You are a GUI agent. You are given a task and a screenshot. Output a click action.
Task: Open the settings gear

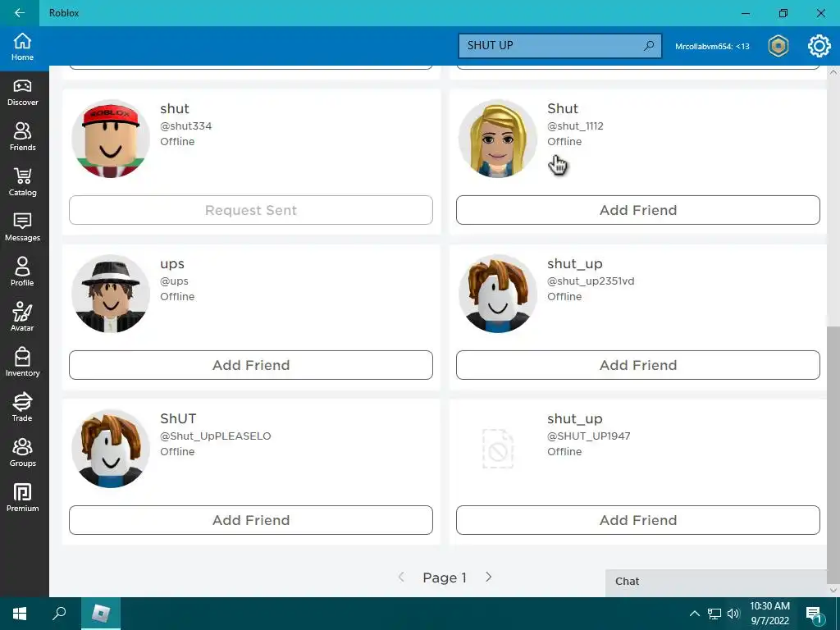pyautogui.click(x=819, y=46)
